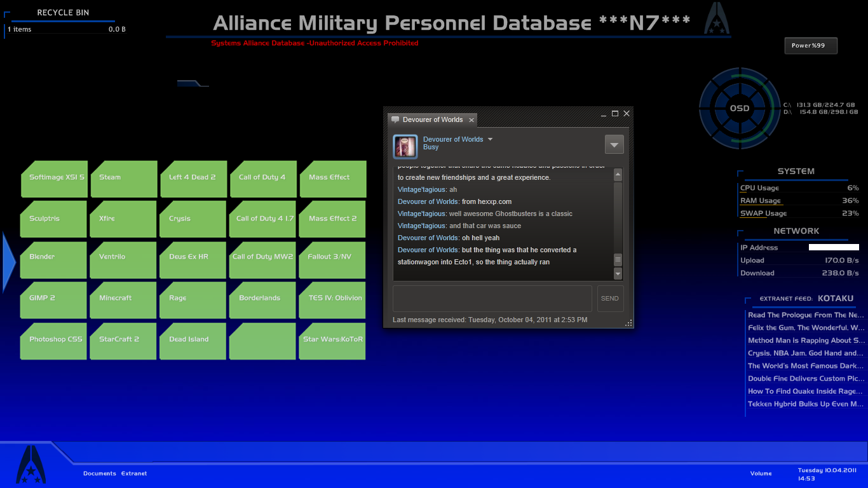Click the KOTAKU extranet feed title
This screenshot has width=868, height=488.
[x=836, y=298]
